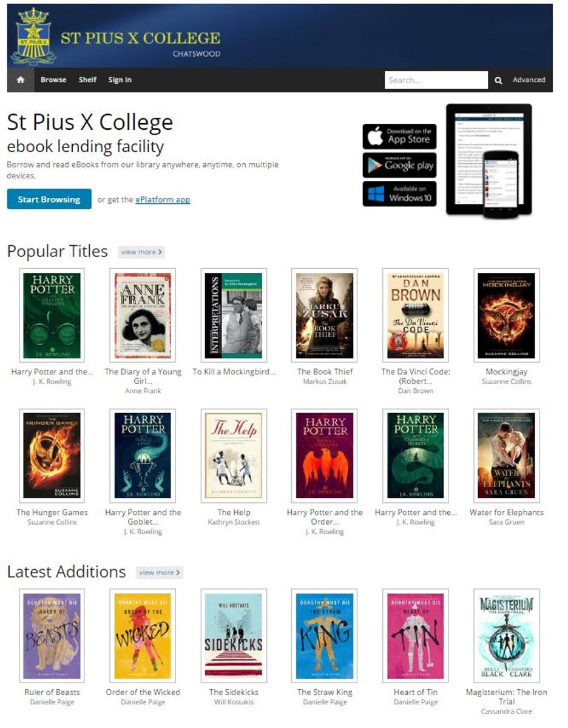568x728 pixels.
Task: Open The Da Vinci Code cover
Action: 416,315
